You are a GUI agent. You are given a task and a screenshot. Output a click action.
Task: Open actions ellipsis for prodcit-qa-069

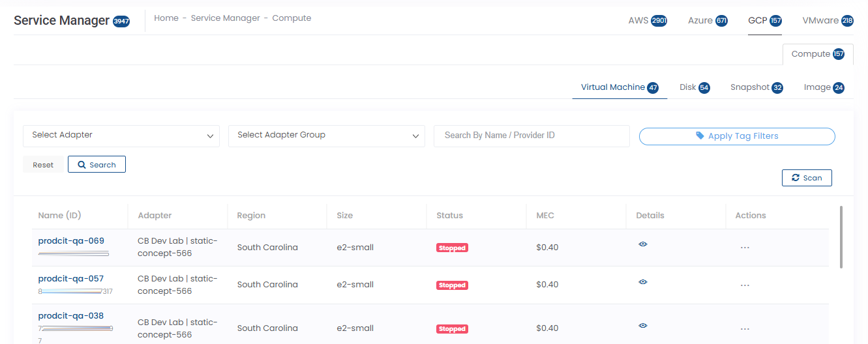[x=745, y=248]
